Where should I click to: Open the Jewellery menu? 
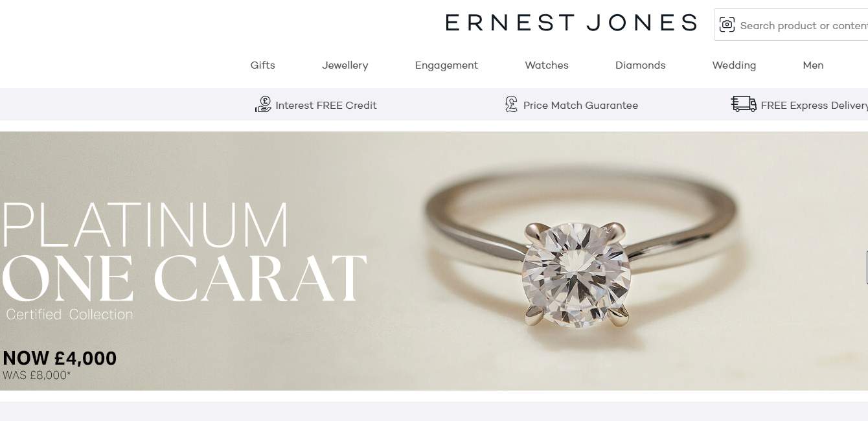coord(345,65)
